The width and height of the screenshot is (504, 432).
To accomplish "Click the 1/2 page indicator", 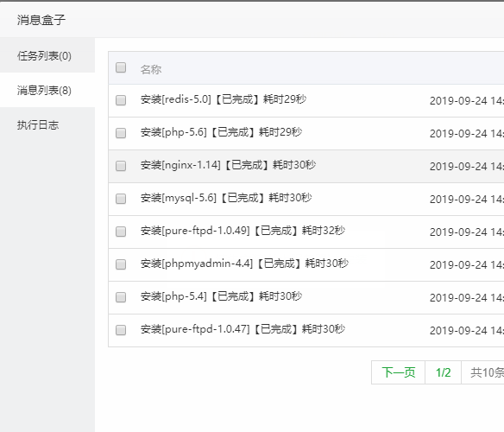I will point(444,372).
